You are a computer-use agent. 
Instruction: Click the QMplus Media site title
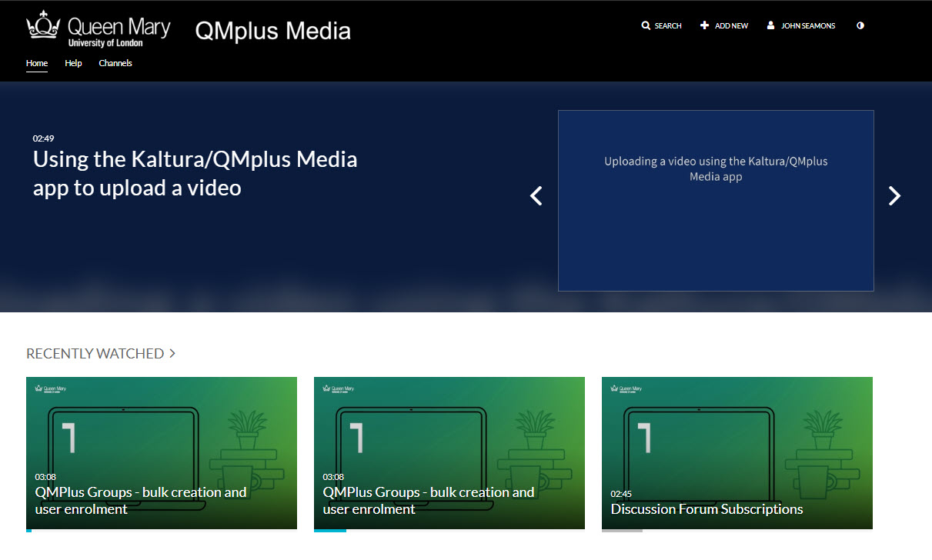coord(272,30)
